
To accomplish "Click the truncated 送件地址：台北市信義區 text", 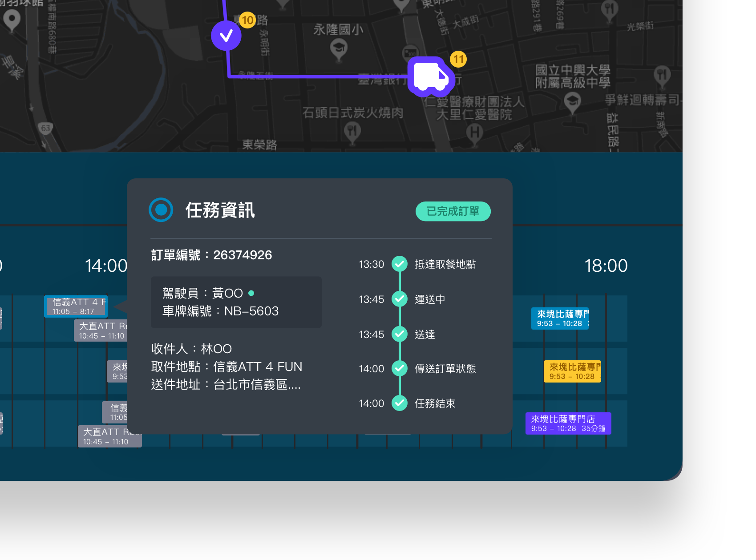I will [x=226, y=384].
